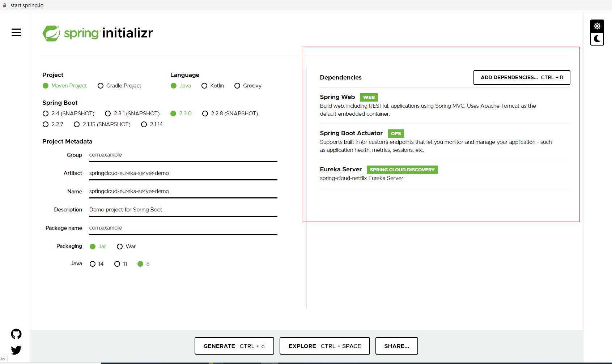Image resolution: width=612 pixels, height=364 pixels.
Task: Click the OPS tag badge
Action: 396,133
